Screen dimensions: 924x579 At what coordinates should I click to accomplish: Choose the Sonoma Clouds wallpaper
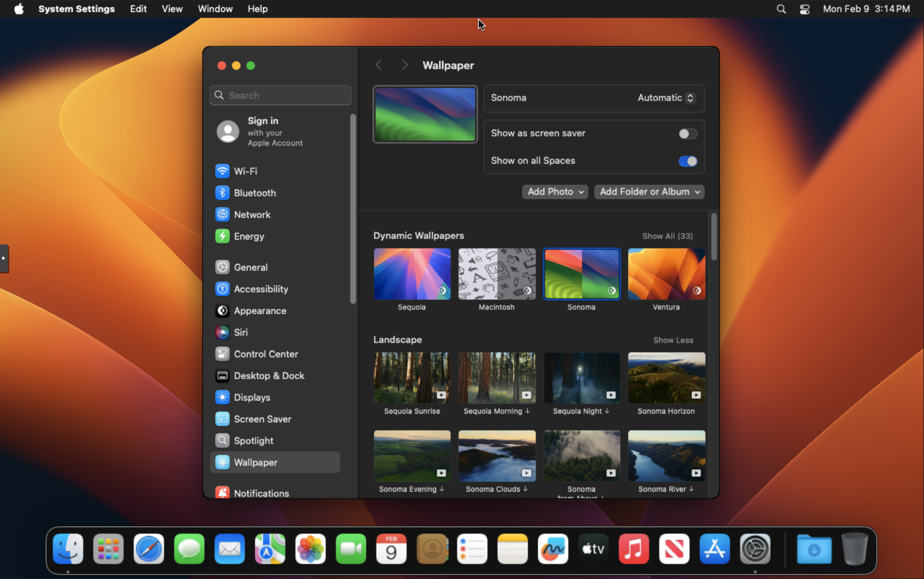point(497,456)
